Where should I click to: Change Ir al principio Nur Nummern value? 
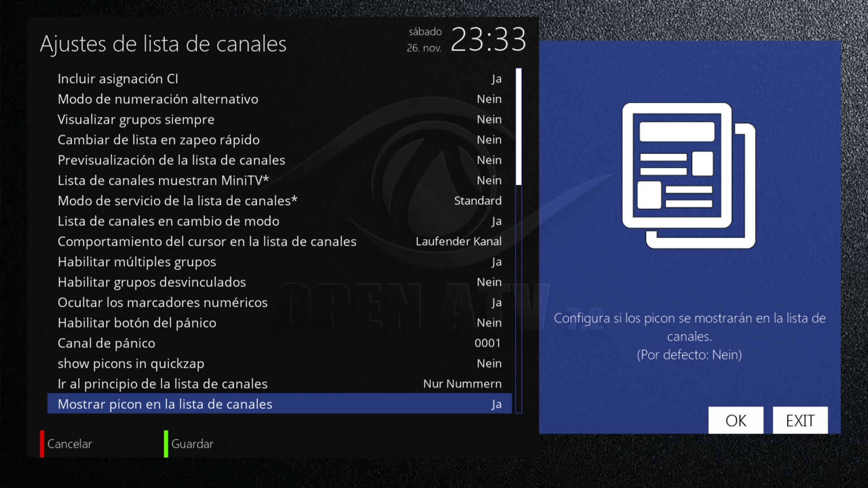[462, 384]
